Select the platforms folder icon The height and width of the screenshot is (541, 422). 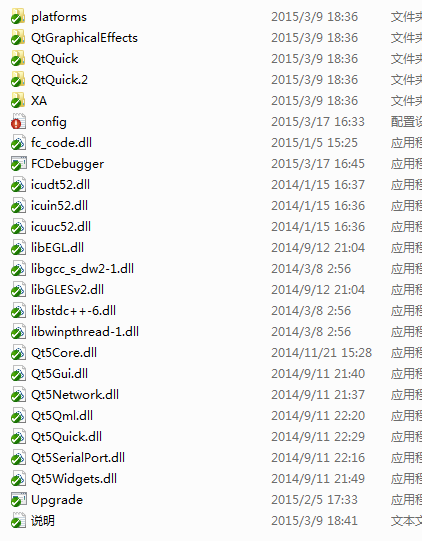coord(18,17)
